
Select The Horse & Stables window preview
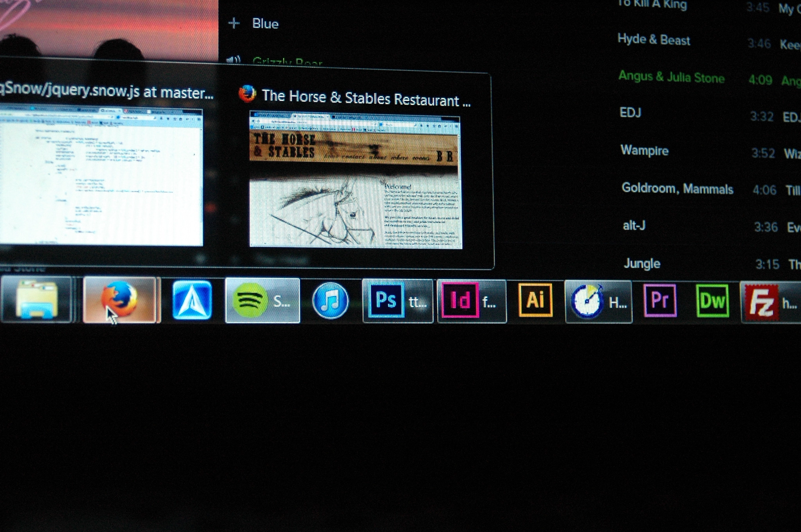355,181
